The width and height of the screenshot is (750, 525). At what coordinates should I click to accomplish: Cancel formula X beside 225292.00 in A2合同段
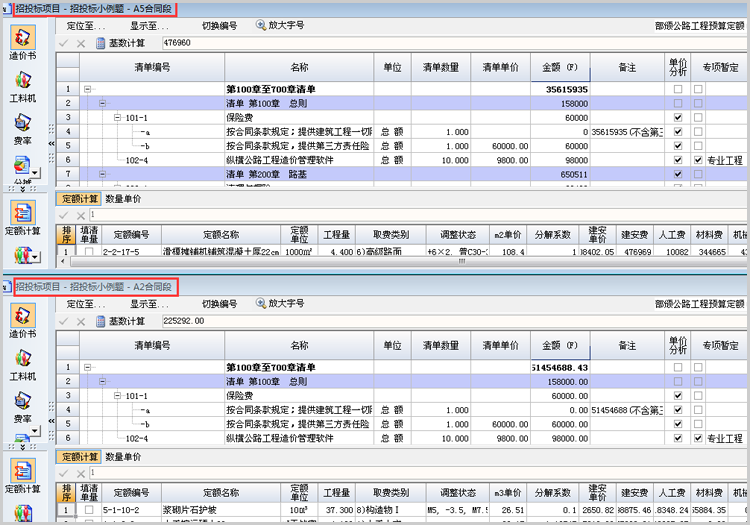(81, 321)
